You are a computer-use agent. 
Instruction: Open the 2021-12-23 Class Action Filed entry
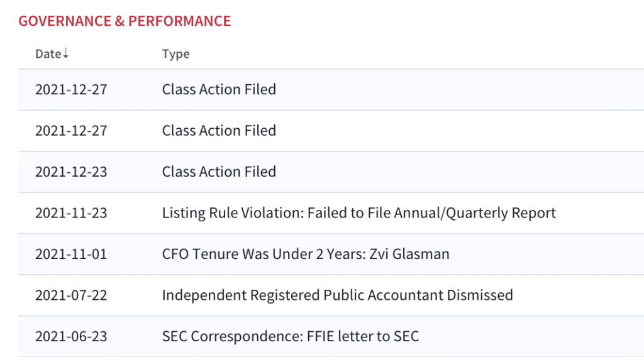(331, 172)
